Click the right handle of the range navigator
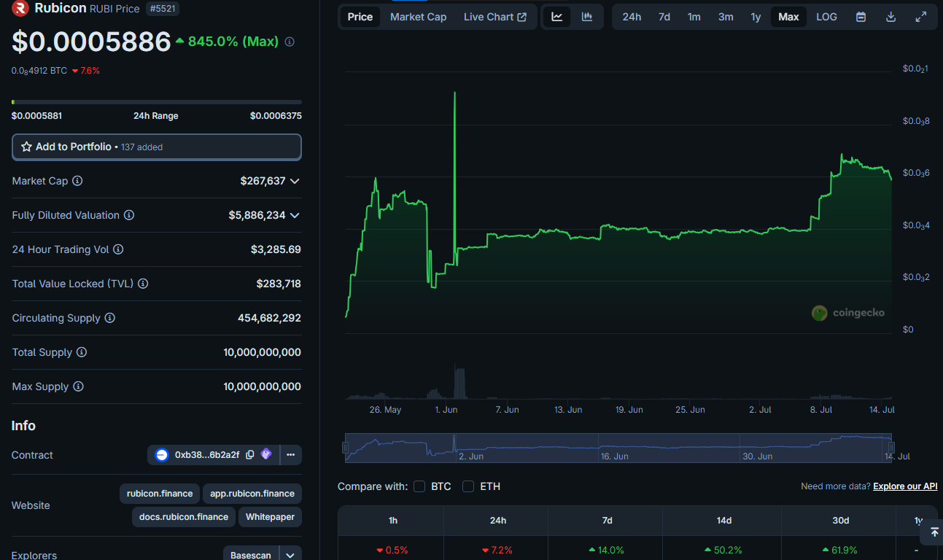The height and width of the screenshot is (560, 943). pyautogui.click(x=891, y=448)
